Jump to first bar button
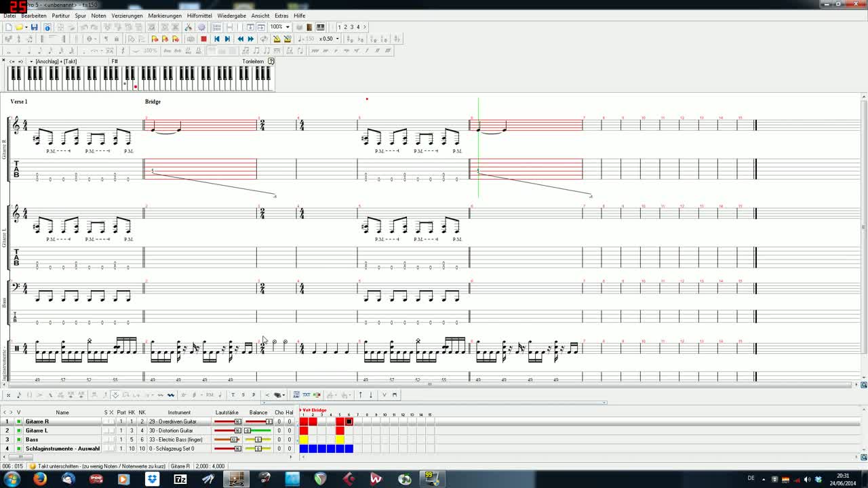 tap(217, 39)
